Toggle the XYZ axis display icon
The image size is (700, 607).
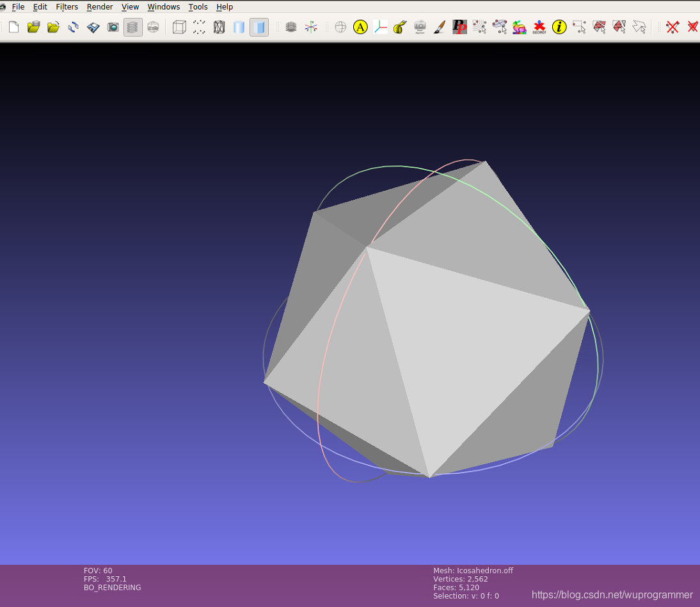pyautogui.click(x=311, y=28)
